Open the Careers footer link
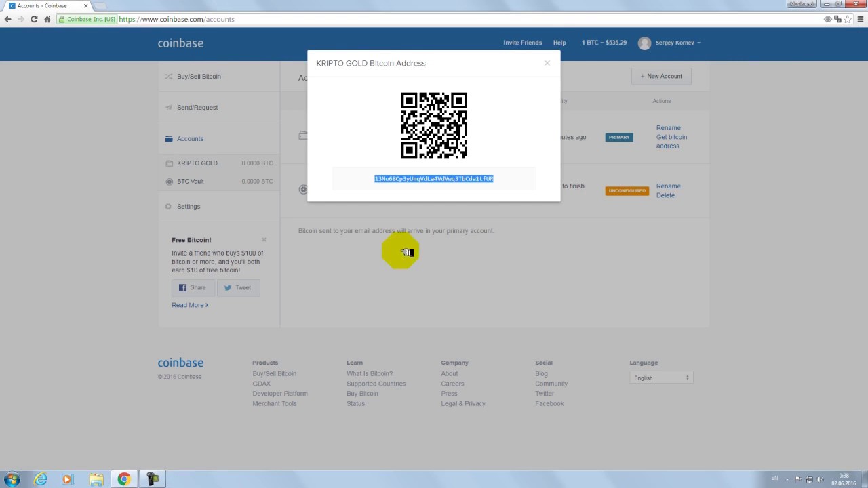Viewport: 868px width, 488px height. pyautogui.click(x=452, y=384)
